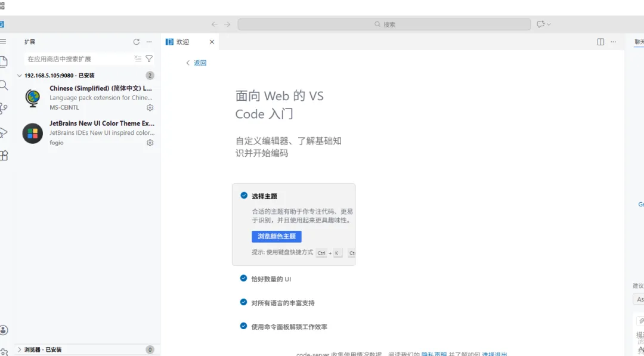Expand the 恰好数量的 UI step

tap(271, 279)
